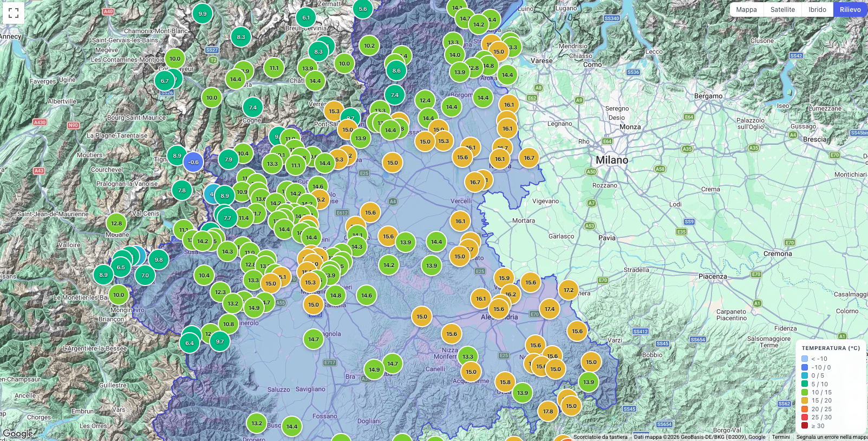Click the Milano city label
868x441 pixels.
[612, 160]
